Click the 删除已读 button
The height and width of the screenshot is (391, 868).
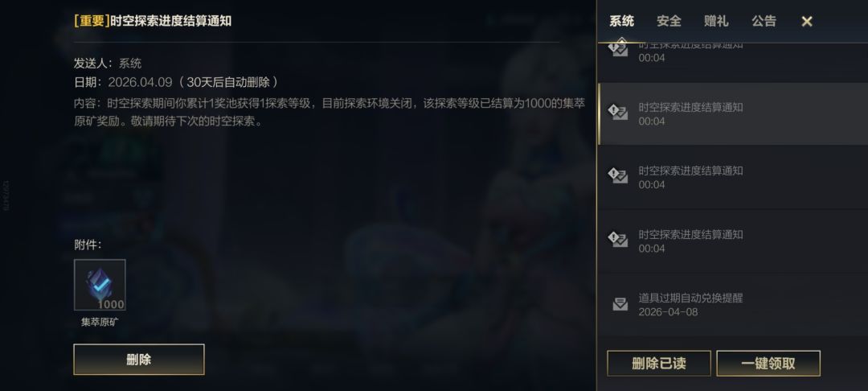coord(659,364)
